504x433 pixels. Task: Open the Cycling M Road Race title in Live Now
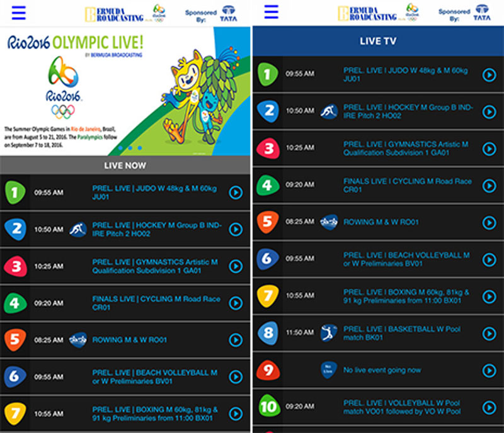(x=156, y=303)
